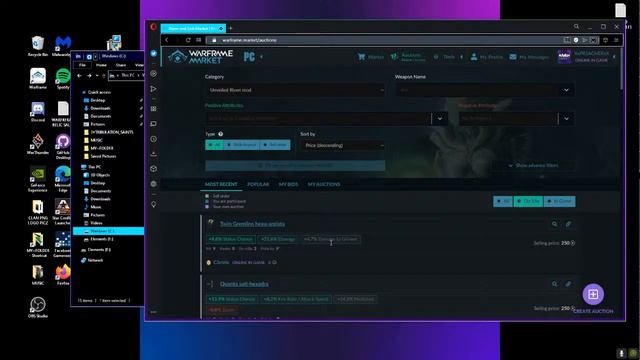Open the Home tab in File Explorer
This screenshot has width=640, height=360.
click(101, 65)
